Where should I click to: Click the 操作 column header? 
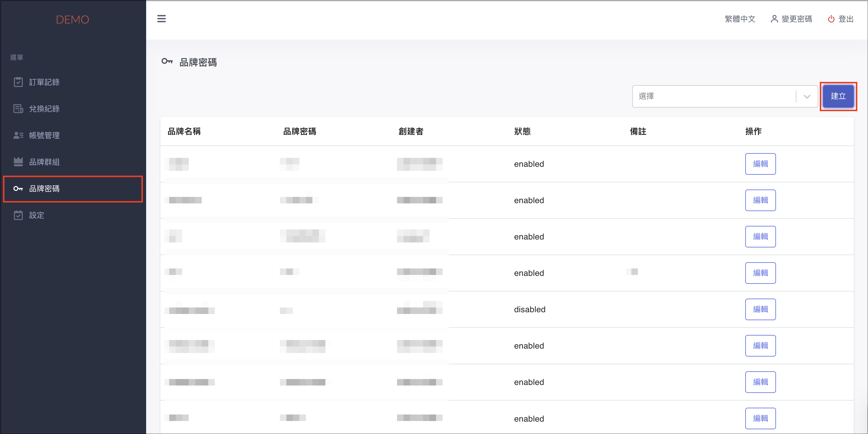point(754,131)
